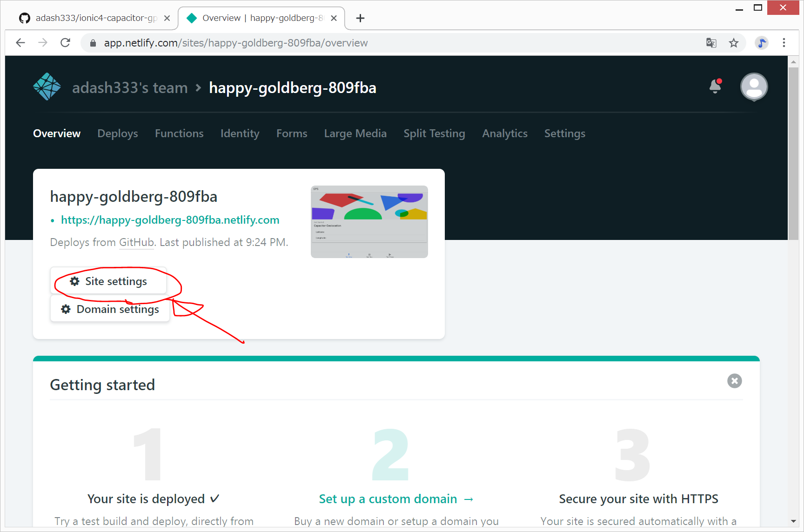804x532 pixels.
Task: Click the Netlify diamond logo
Action: click(47, 87)
